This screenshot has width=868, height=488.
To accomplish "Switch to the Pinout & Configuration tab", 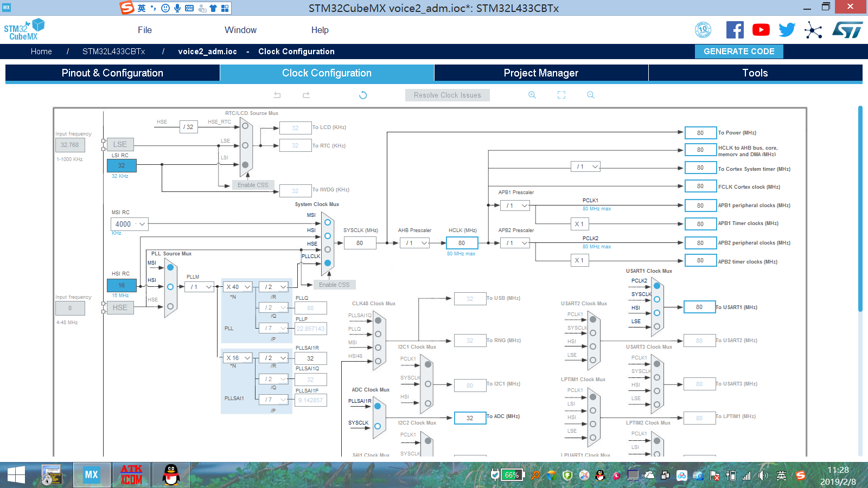I will coord(112,73).
